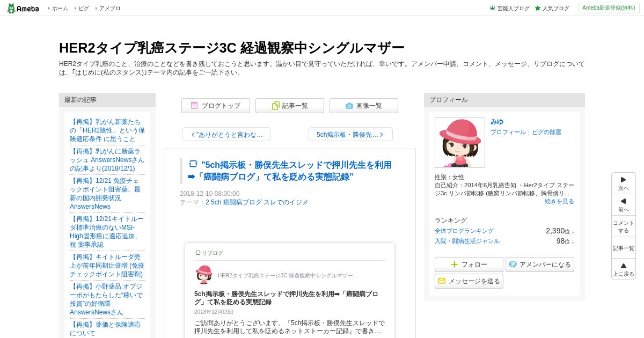Go to 画像一覧 tab
This screenshot has height=338, width=644.
click(x=364, y=106)
